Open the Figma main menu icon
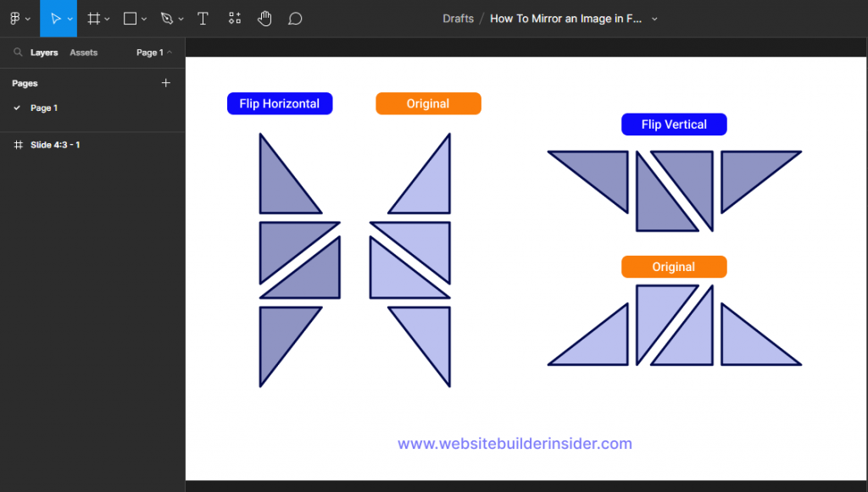The width and height of the screenshot is (868, 492). [x=15, y=19]
